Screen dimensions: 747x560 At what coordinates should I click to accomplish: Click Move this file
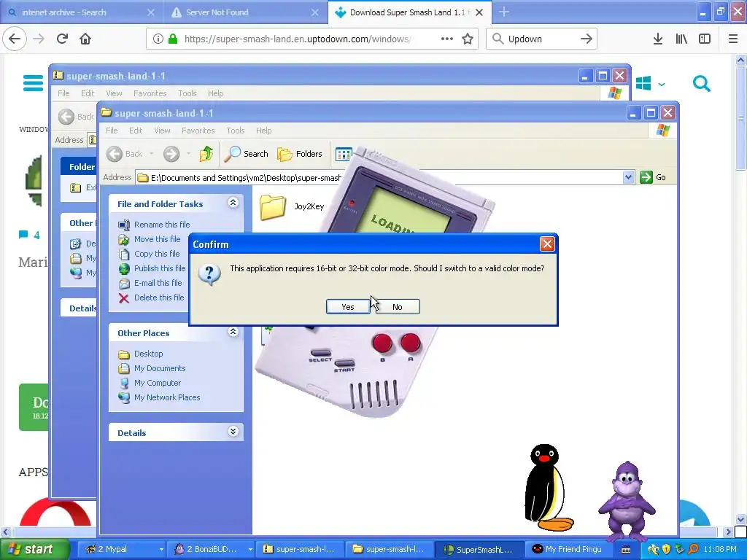click(x=158, y=239)
